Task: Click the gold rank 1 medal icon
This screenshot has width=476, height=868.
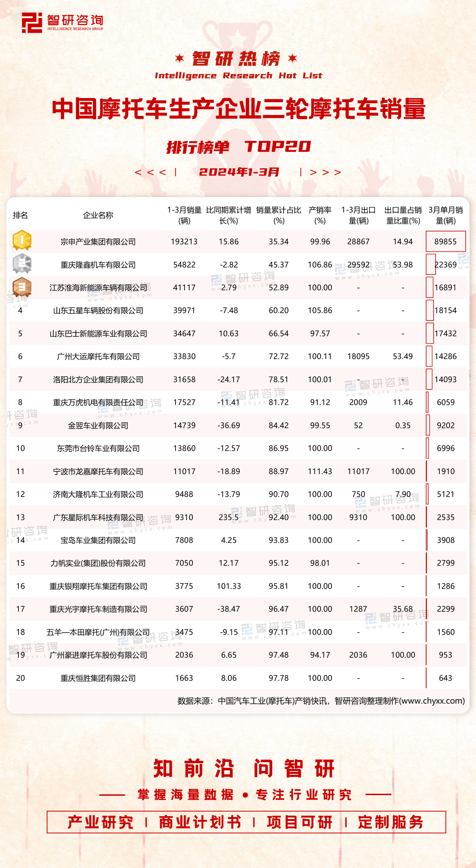Action: click(x=22, y=240)
